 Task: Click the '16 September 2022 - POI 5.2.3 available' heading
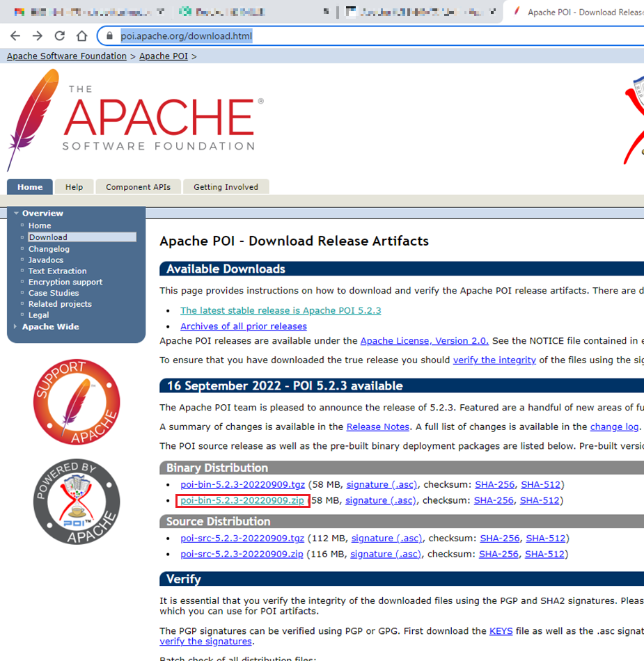pyautogui.click(x=285, y=385)
